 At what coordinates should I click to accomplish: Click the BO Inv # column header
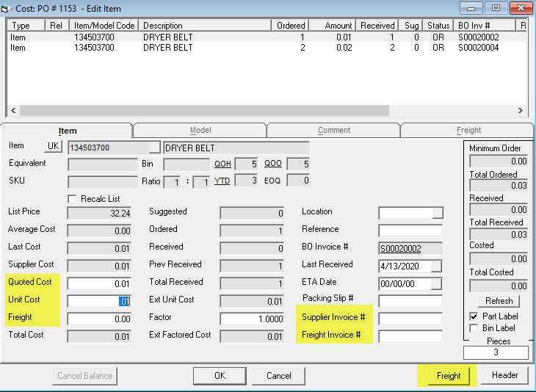tap(485, 26)
